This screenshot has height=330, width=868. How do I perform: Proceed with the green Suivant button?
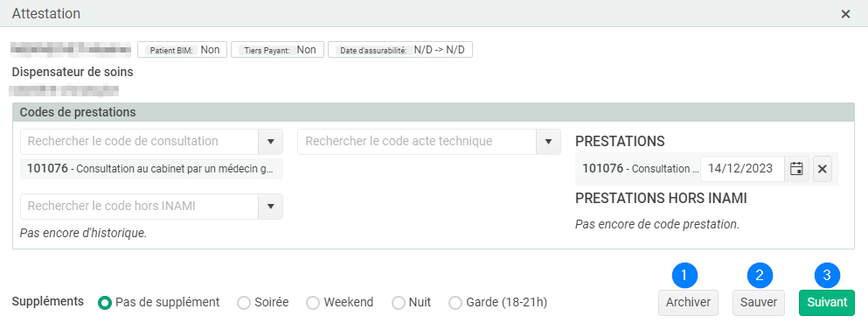coord(827,303)
